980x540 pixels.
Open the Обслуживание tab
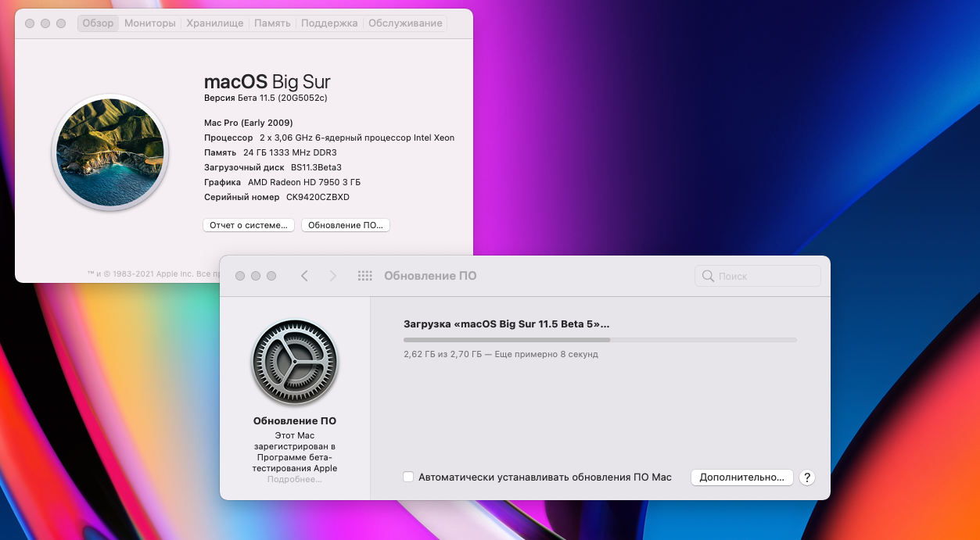point(405,23)
